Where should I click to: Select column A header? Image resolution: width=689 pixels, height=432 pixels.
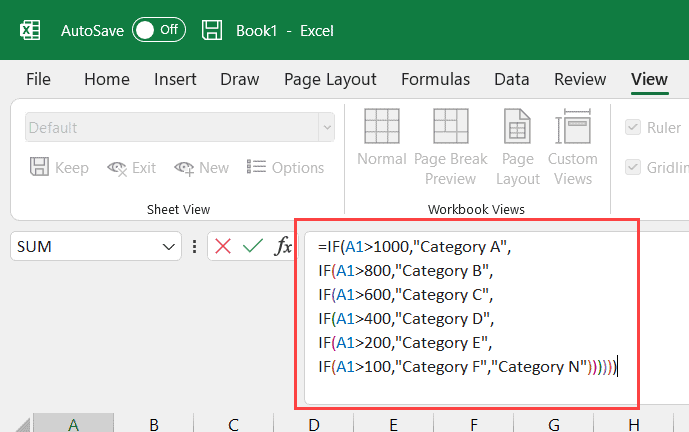click(73, 424)
